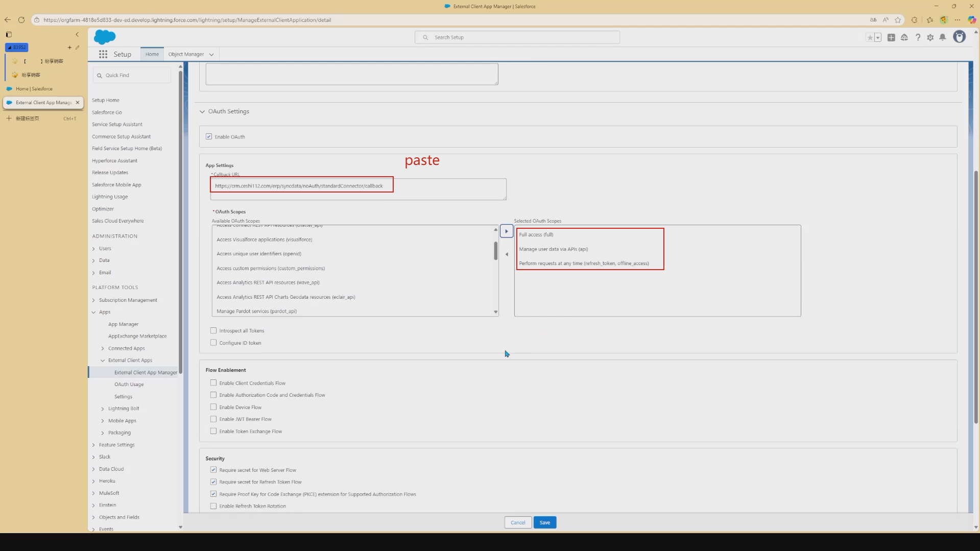Select Access custom permissions scope

271,268
